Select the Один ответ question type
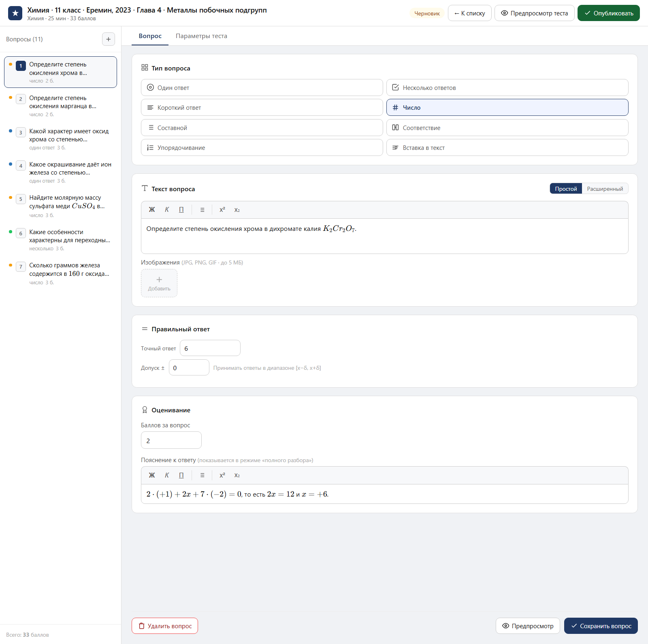648x644 pixels. (262, 87)
